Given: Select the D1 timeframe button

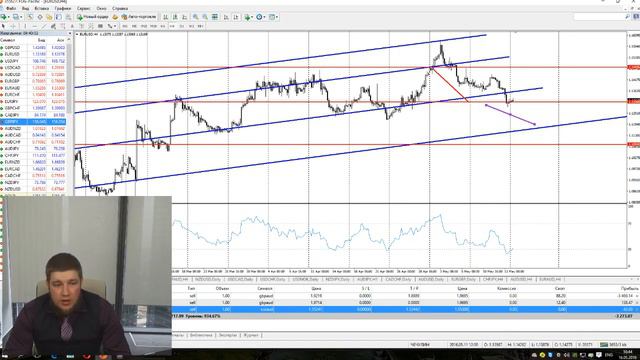Looking at the screenshot, I should click(182, 26).
